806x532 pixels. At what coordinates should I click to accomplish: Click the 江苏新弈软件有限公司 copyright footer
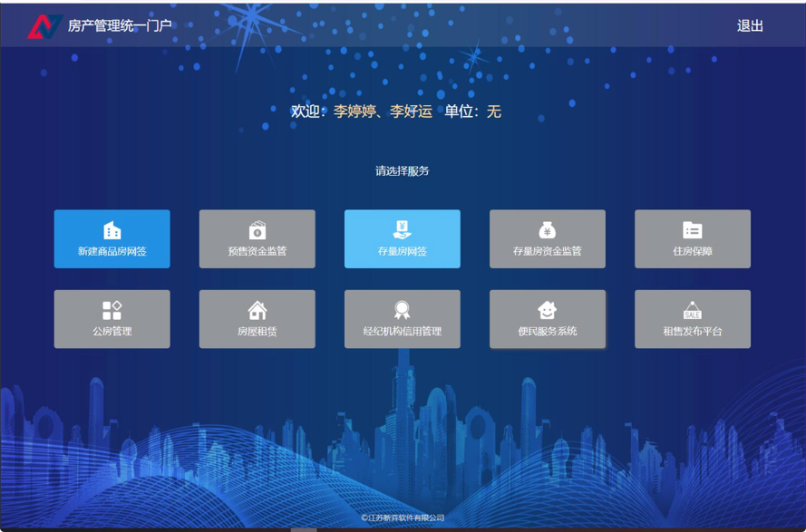point(403,517)
